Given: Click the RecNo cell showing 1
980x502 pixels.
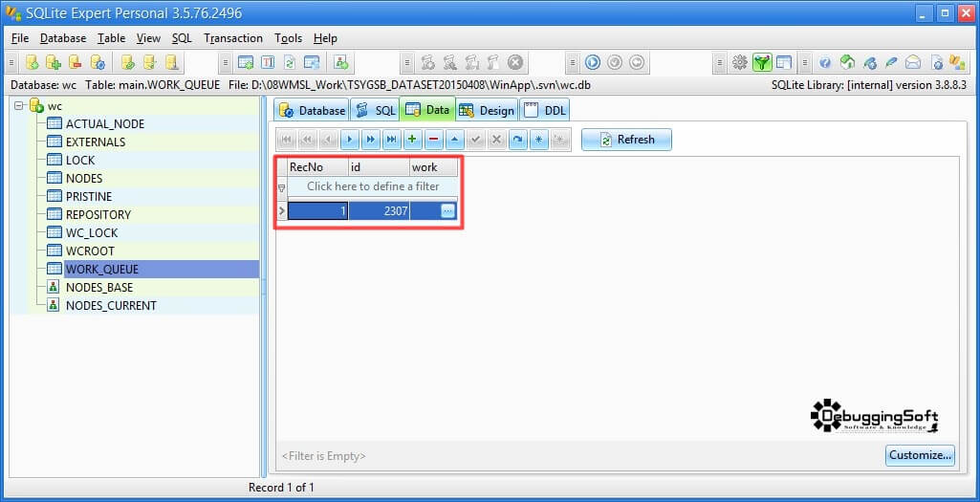Looking at the screenshot, I should click(317, 211).
